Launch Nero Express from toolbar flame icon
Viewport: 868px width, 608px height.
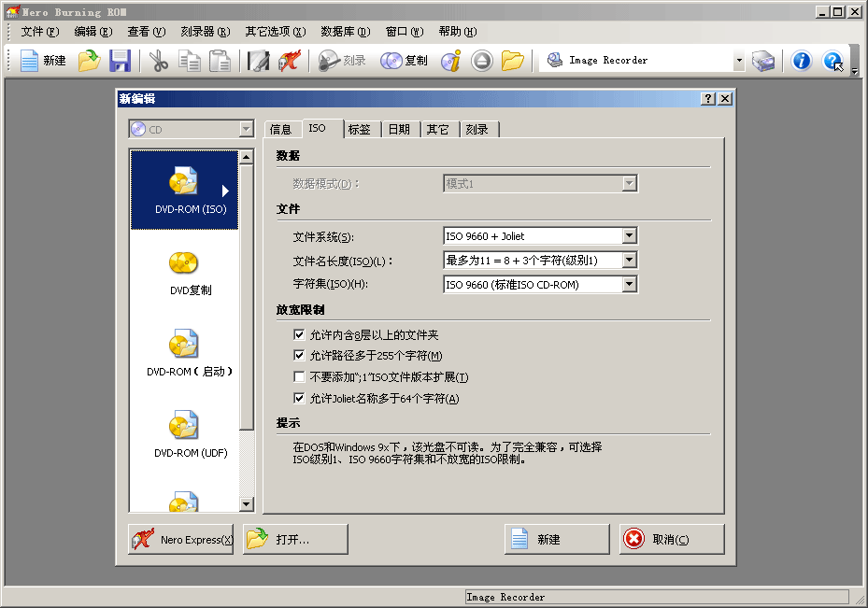(x=290, y=61)
